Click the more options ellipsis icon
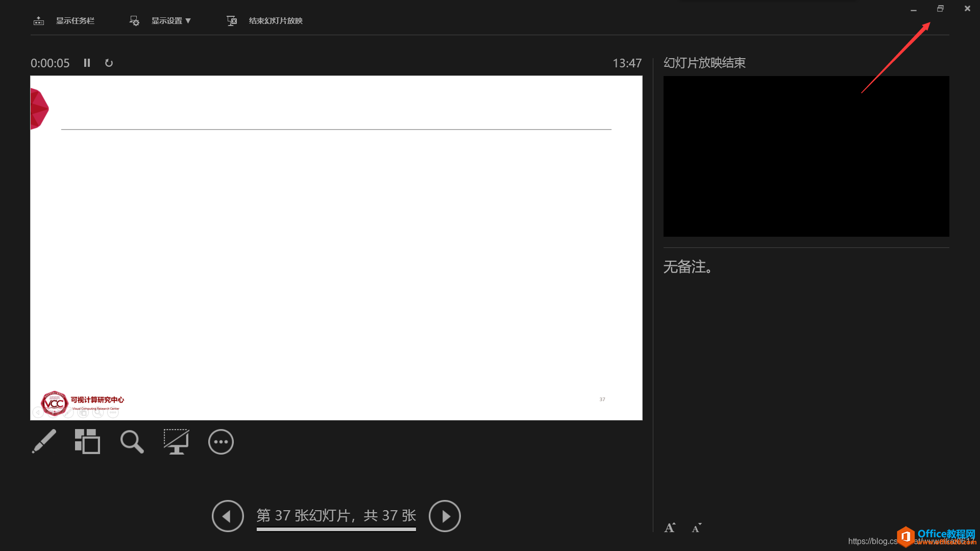This screenshot has width=980, height=551. point(221,442)
